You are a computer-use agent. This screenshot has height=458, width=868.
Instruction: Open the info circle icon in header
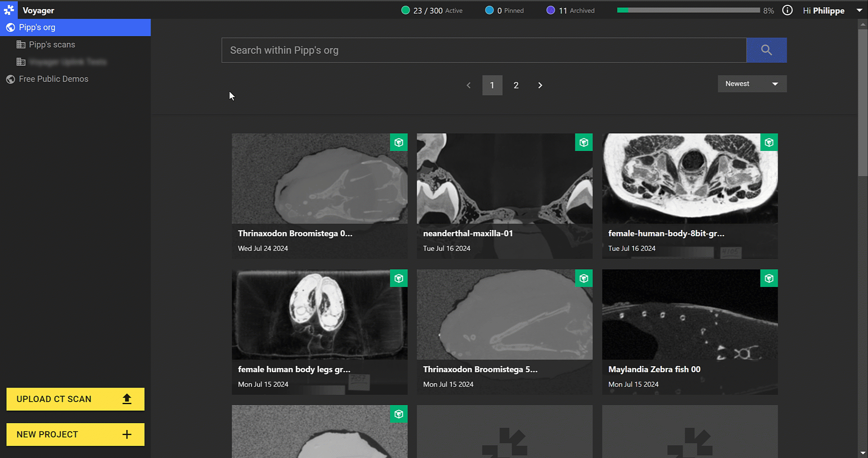point(787,10)
